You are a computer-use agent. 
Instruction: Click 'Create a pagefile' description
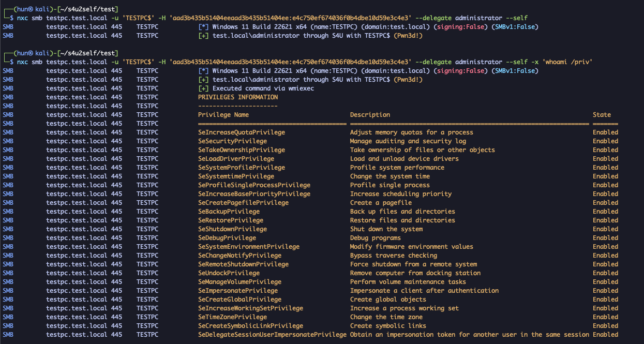click(x=381, y=203)
